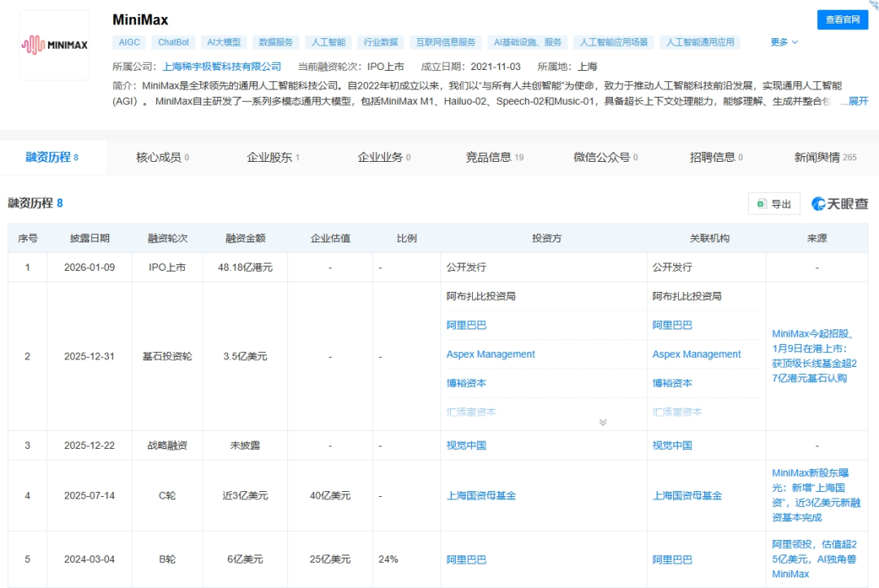Go to the 招聘信息 tab
This screenshot has width=879, height=588.
pyautogui.click(x=715, y=158)
